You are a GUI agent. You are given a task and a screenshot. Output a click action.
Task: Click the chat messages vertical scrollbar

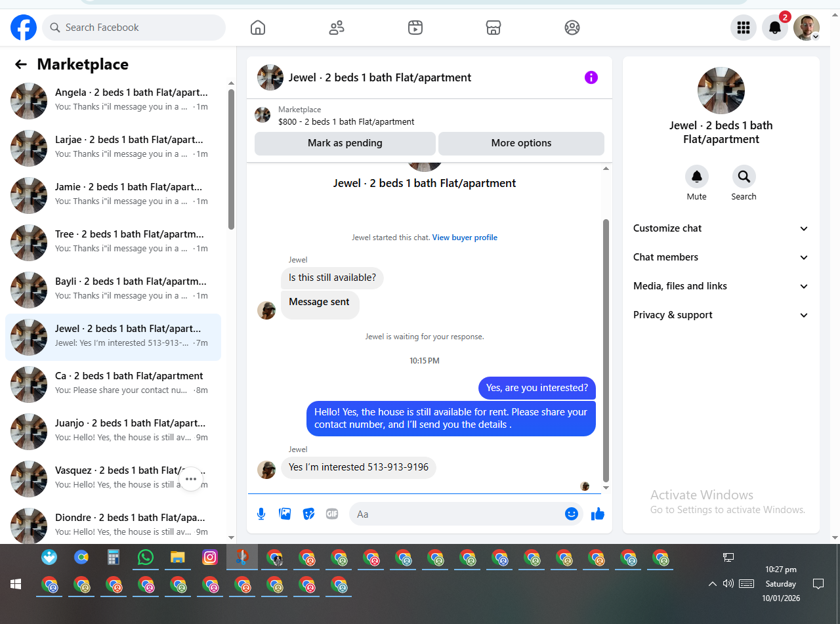tap(606, 351)
